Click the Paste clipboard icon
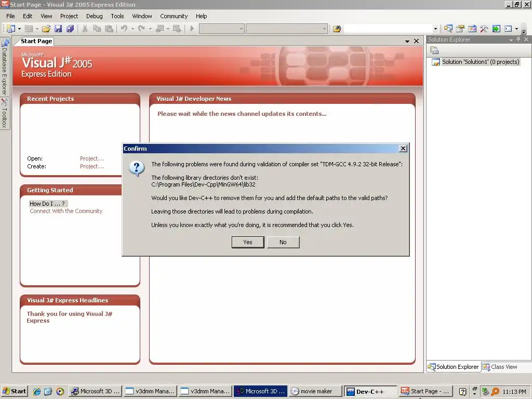 [109, 29]
